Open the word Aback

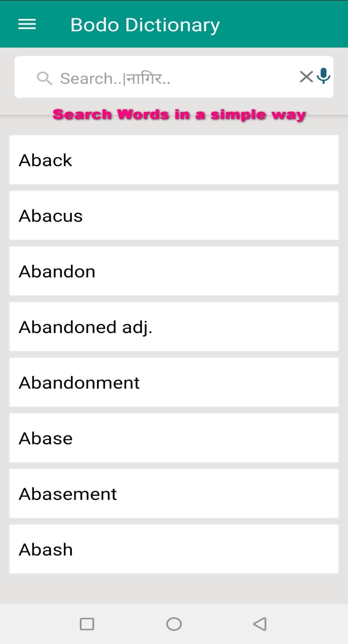pos(174,160)
